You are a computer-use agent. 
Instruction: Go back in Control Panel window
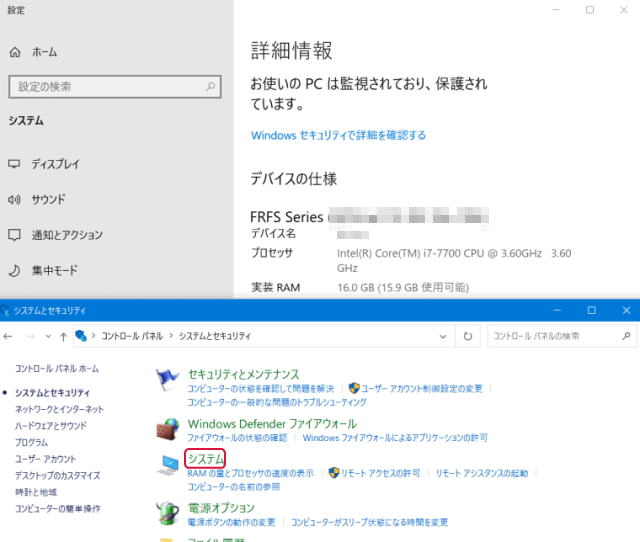(8, 336)
